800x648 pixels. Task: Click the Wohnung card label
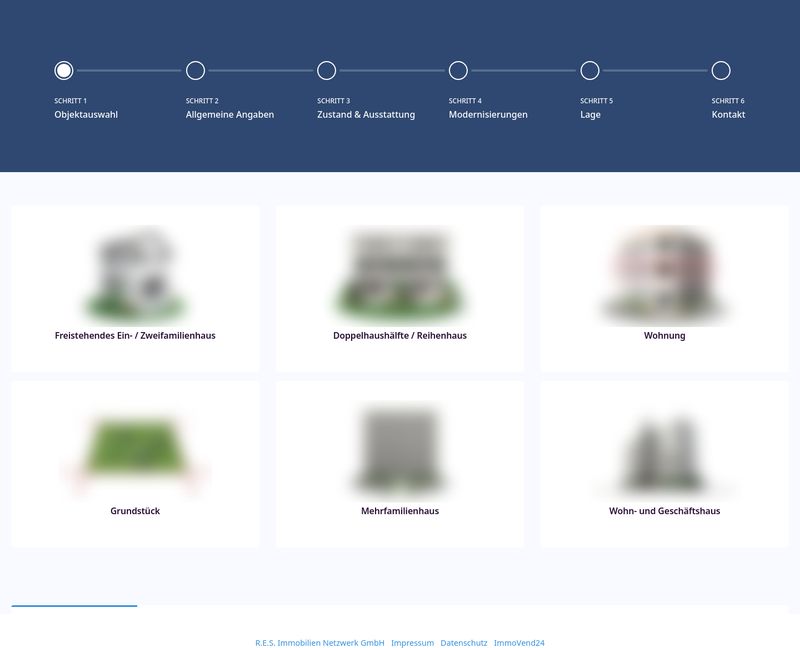(664, 336)
